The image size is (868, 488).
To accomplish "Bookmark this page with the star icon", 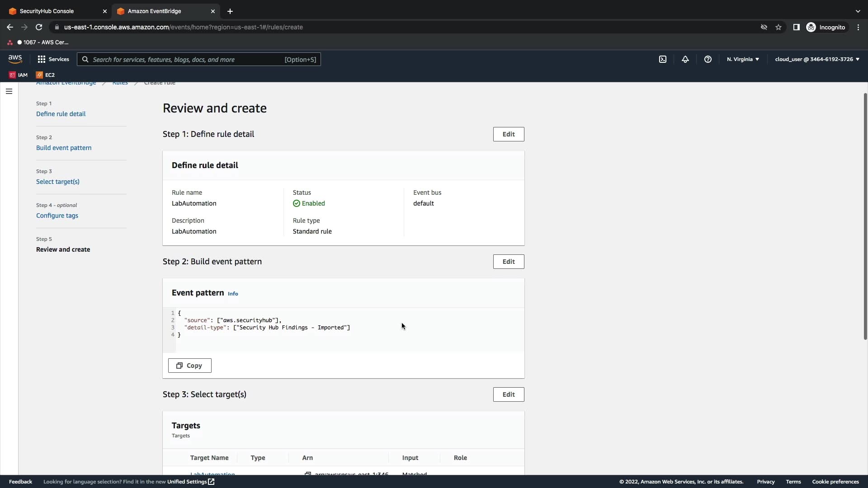I will [x=778, y=27].
